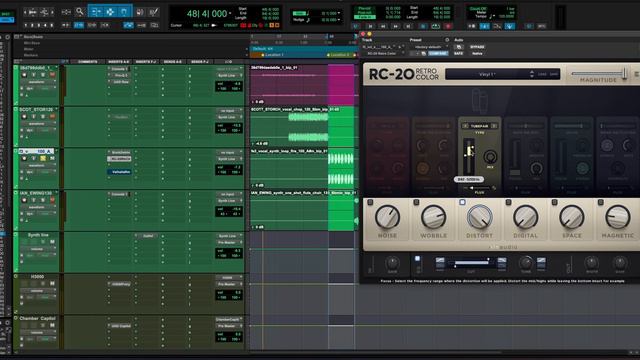Click the Fade In button in transport
The image size is (640, 360).
(364, 17)
